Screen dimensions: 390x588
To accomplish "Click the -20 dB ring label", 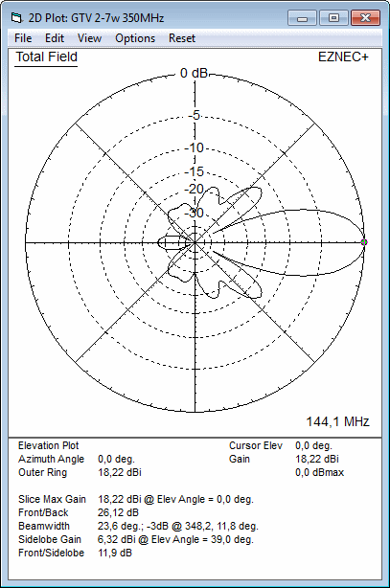I will pos(195,189).
